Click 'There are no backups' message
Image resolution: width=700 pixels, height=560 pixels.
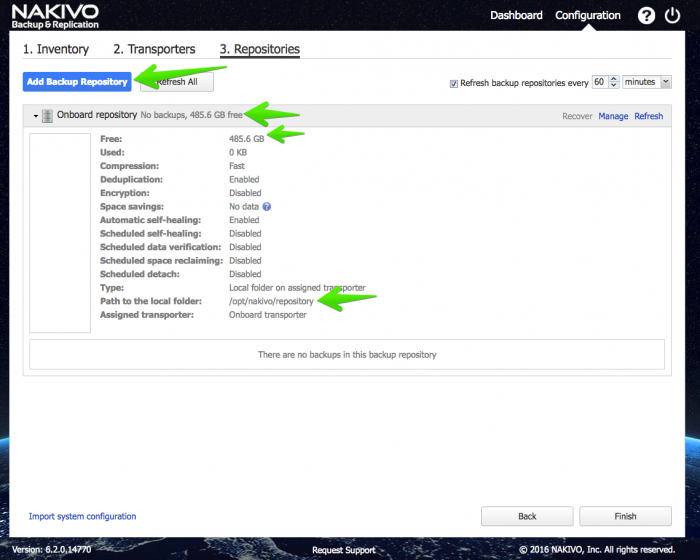pos(347,355)
